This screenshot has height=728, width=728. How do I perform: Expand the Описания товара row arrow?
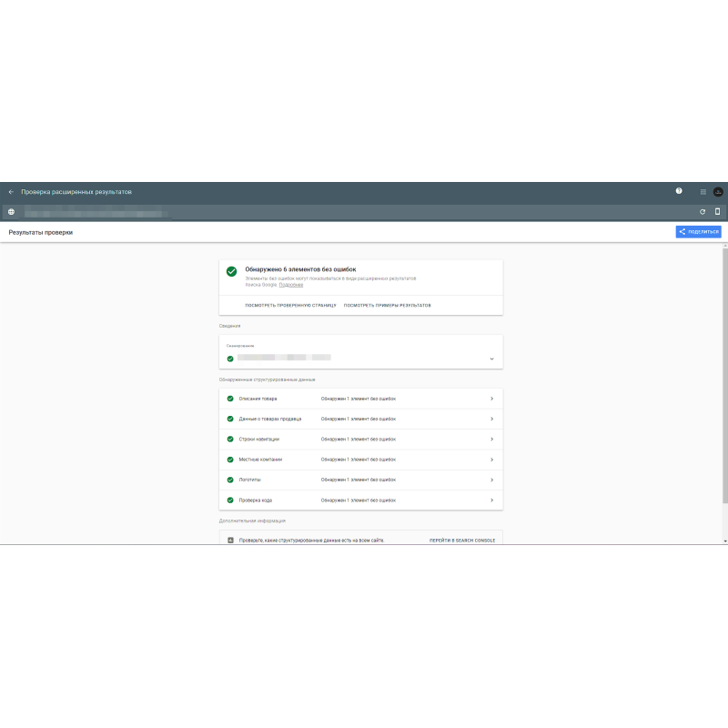pyautogui.click(x=491, y=399)
